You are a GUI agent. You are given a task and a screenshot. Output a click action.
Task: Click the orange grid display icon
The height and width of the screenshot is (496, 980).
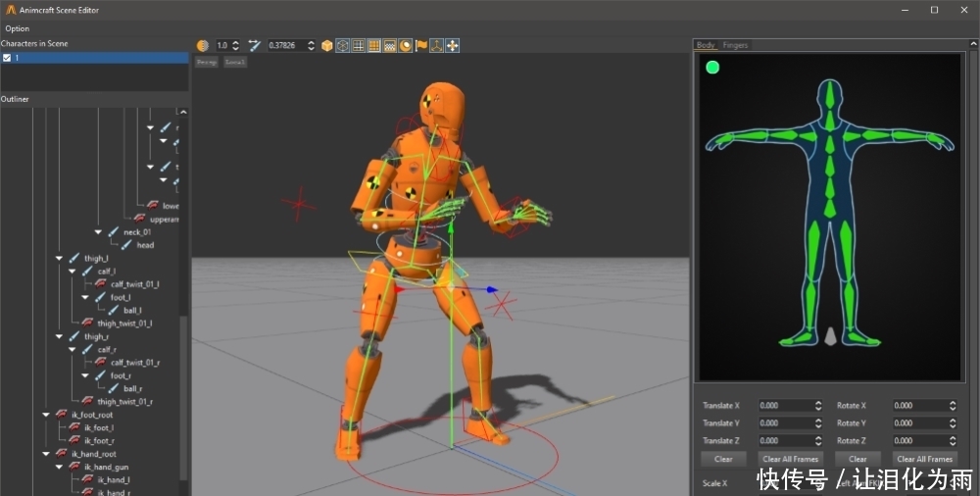point(373,45)
